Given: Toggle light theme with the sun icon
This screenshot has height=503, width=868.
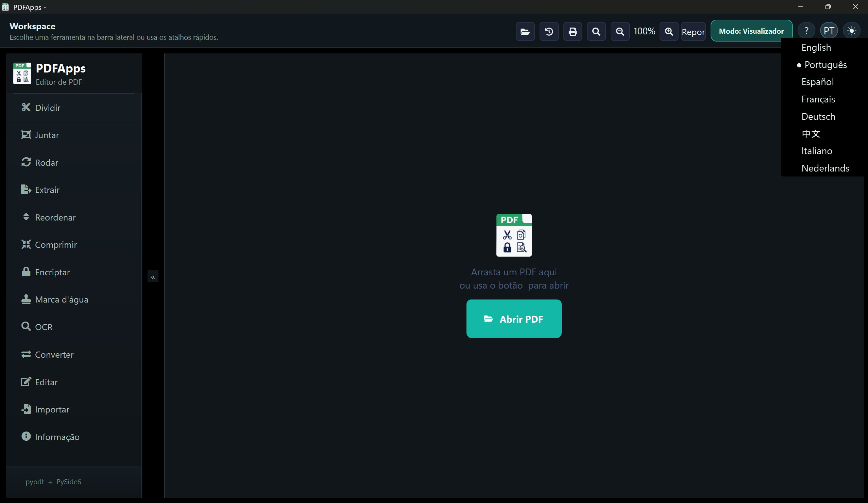Looking at the screenshot, I should (851, 31).
